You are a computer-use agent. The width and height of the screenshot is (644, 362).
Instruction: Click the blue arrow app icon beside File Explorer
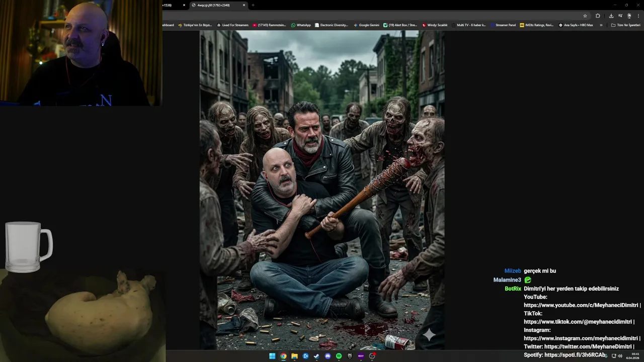click(x=305, y=356)
